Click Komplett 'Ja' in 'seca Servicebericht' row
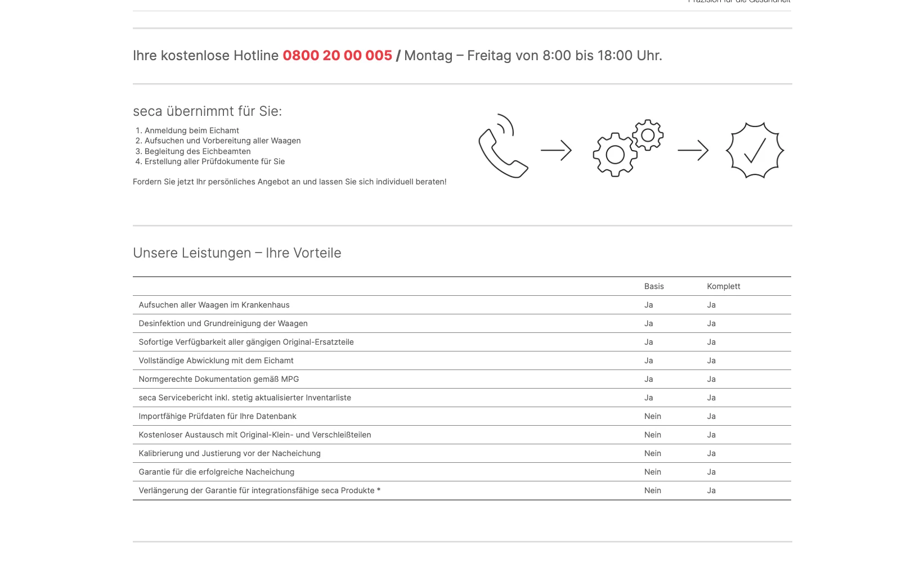 tap(711, 398)
